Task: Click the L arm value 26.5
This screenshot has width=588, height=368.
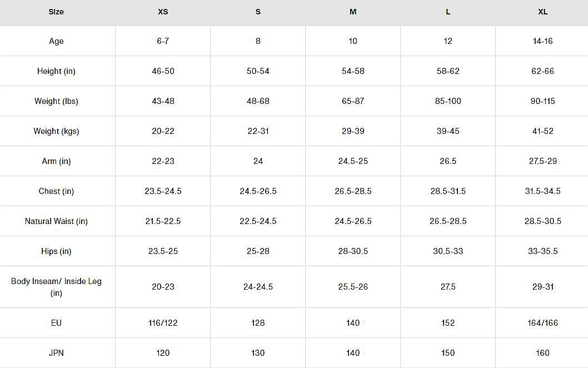Action: [448, 161]
